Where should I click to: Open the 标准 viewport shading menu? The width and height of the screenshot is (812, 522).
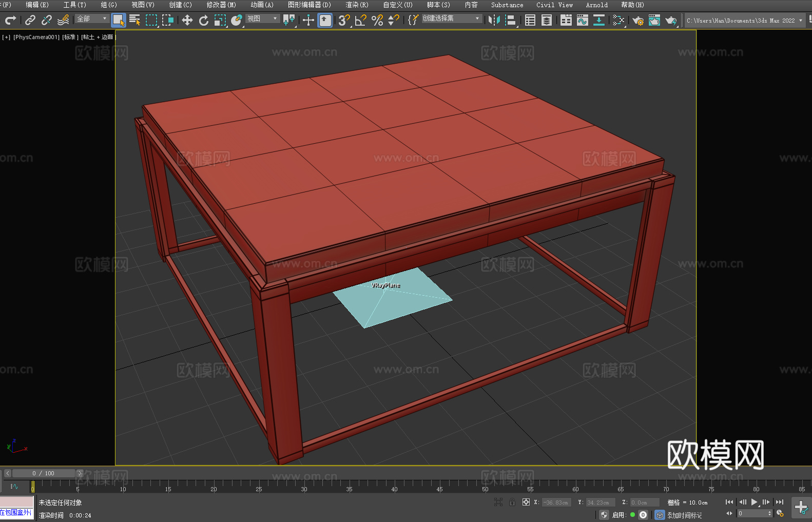pos(70,37)
